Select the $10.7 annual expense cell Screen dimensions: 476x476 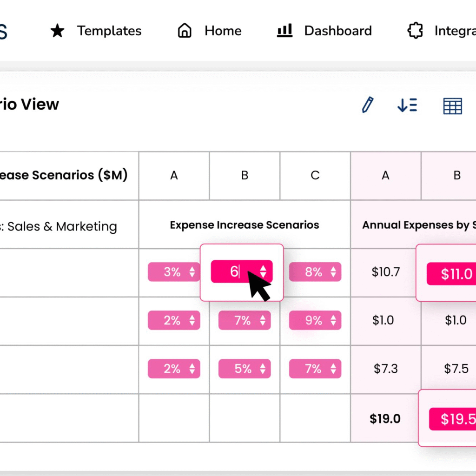385,272
